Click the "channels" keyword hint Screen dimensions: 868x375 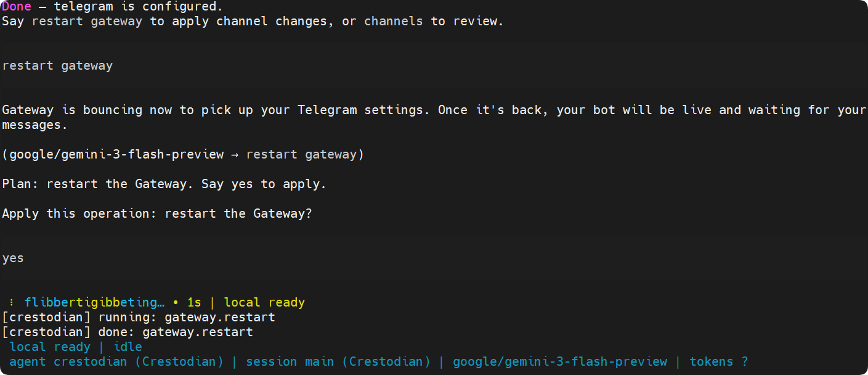coord(394,21)
